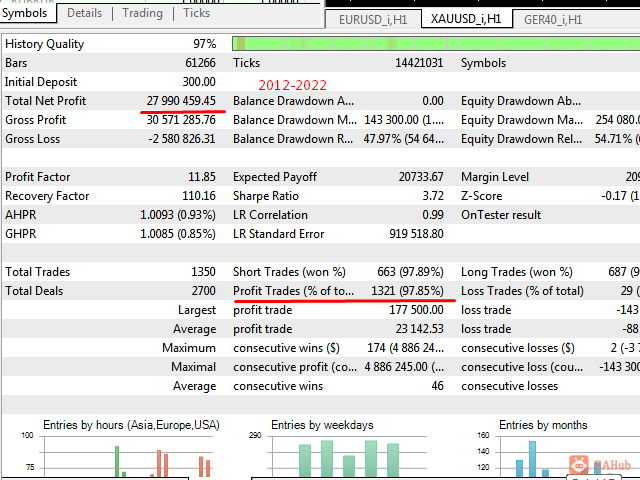Image resolution: width=640 pixels, height=480 pixels.
Task: Select Sharpe Ratio value 3.72
Action: [x=433, y=196]
